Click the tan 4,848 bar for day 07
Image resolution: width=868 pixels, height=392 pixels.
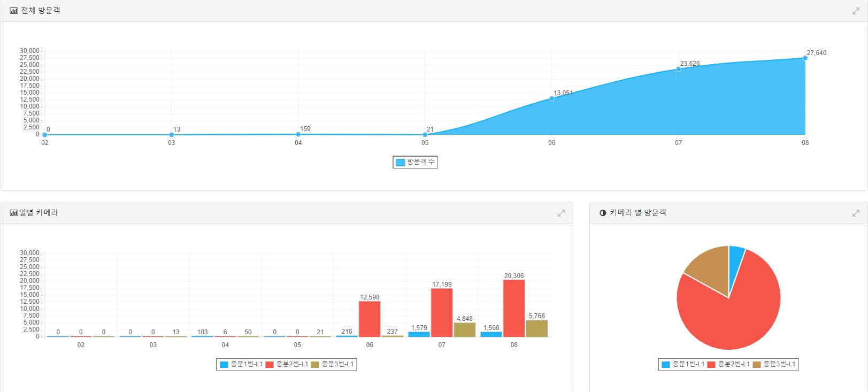464,329
